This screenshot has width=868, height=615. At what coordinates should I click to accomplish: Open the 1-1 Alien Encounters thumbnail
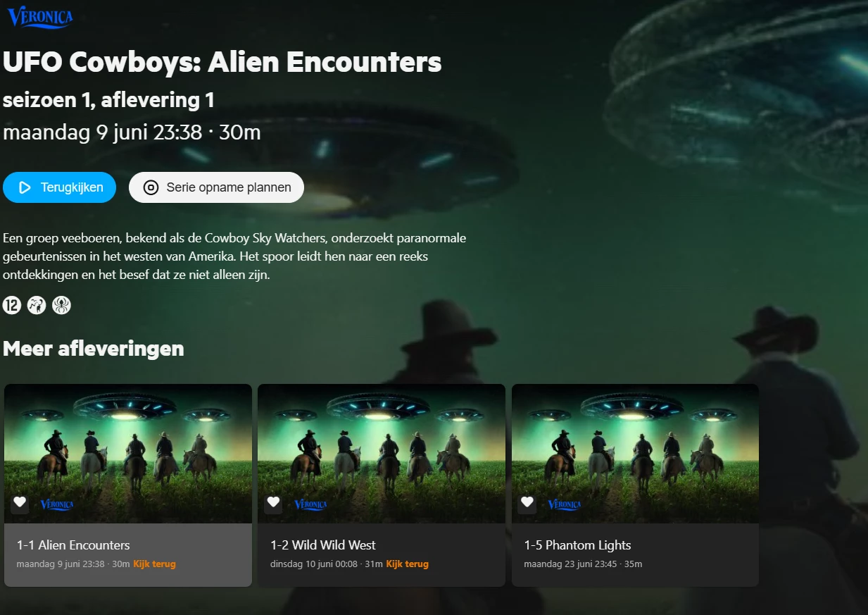[128, 454]
